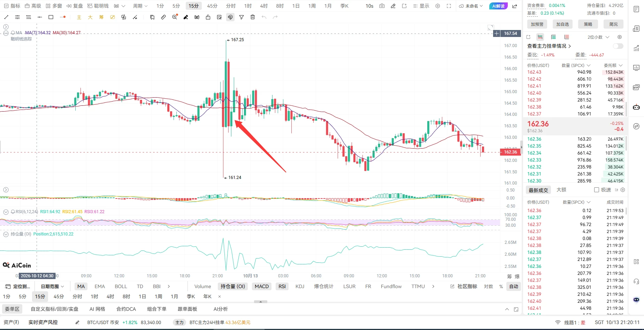Enter fullscreen chart mode
Image resolution: width=644 pixels, height=330 pixels.
(449, 6)
